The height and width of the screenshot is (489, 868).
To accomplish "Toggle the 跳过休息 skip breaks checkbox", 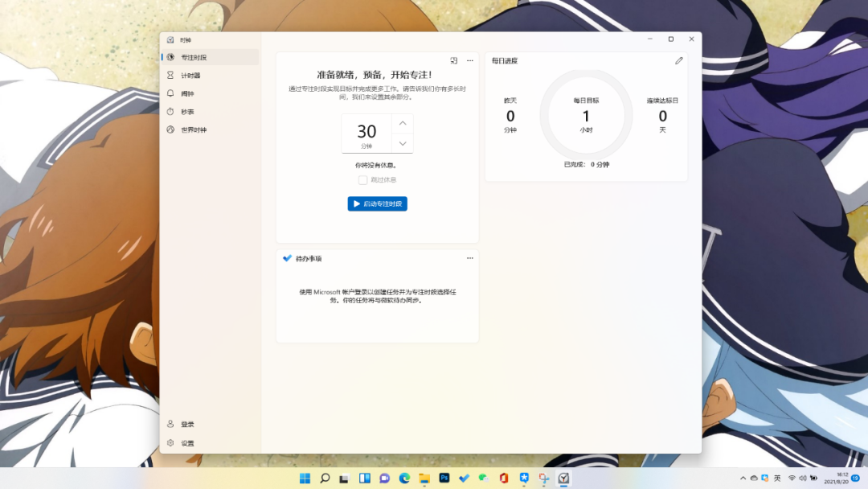I will pos(362,180).
